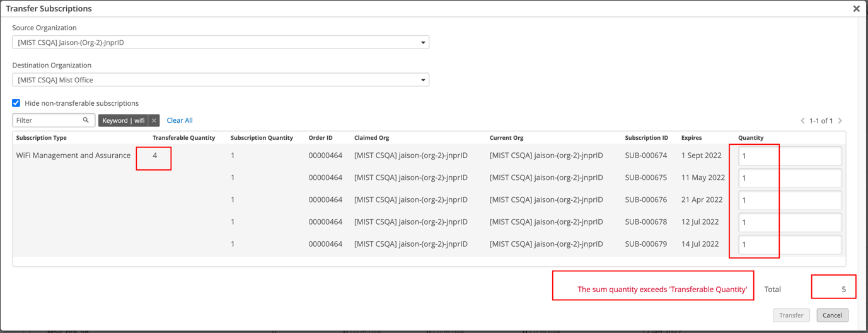Uncheck Hide non-transferable subscriptions
Screen dimensions: 868x333
point(16,103)
